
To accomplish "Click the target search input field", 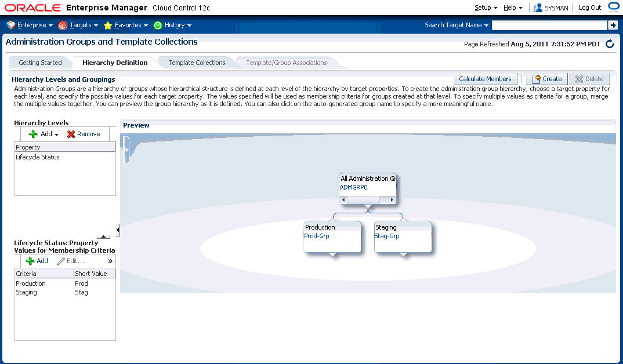I will [x=549, y=26].
